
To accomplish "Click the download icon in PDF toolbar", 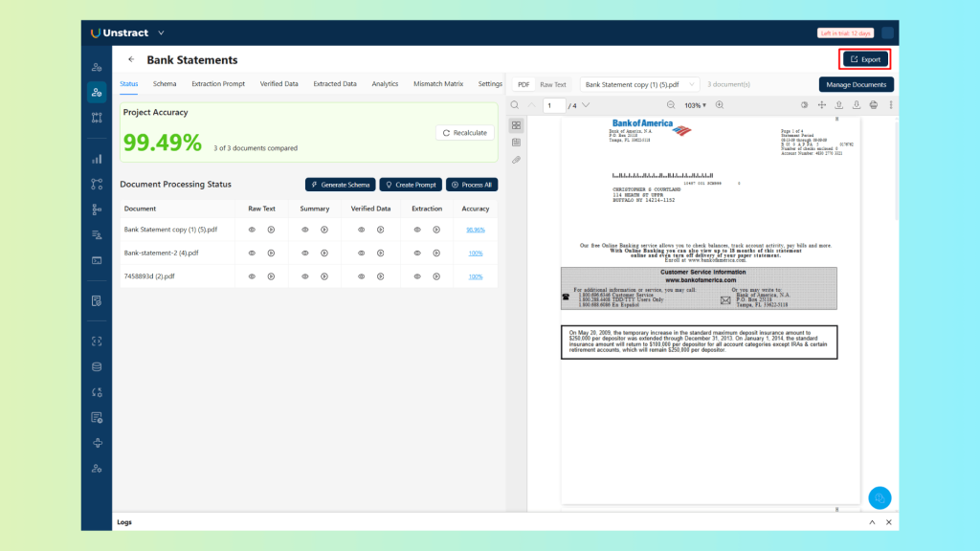I will [x=856, y=105].
